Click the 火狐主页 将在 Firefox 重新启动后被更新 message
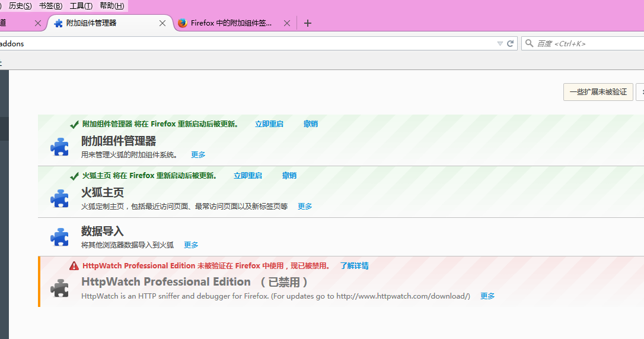This screenshot has height=339, width=644. 149,176
